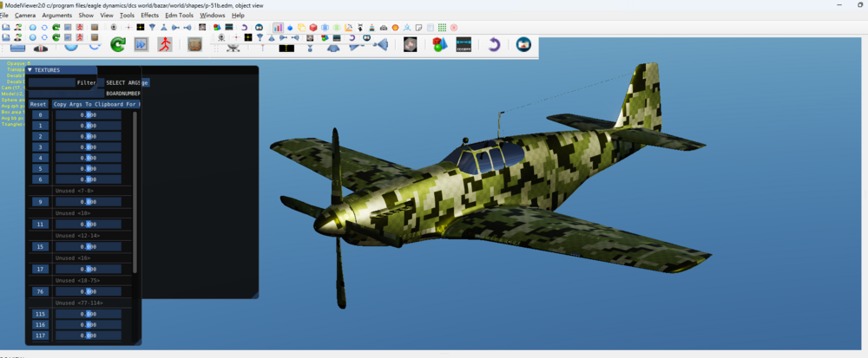Image resolution: width=868 pixels, height=358 pixels.
Task: Click the Reset button
Action: [x=39, y=104]
